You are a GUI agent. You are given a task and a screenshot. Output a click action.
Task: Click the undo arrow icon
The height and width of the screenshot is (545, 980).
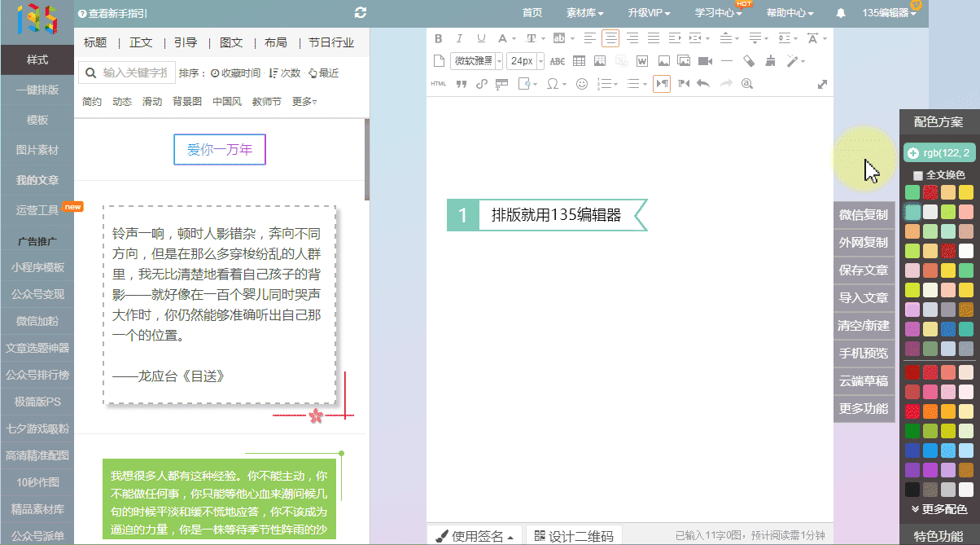703,83
